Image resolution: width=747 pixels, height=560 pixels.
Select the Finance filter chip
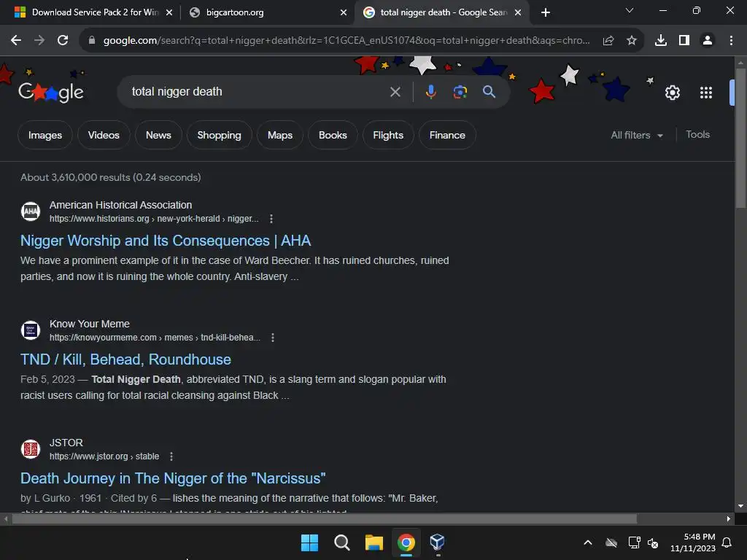447,135
